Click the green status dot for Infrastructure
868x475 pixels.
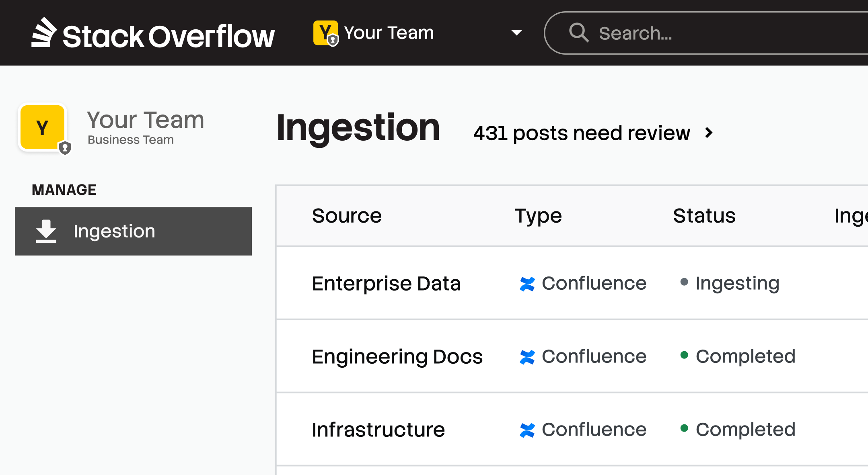(684, 428)
